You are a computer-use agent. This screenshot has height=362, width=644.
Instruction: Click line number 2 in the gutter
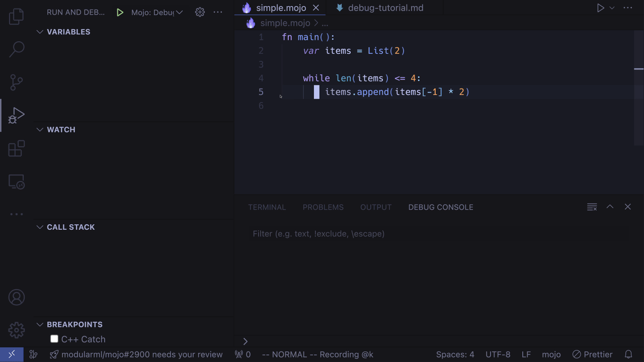coord(261,51)
